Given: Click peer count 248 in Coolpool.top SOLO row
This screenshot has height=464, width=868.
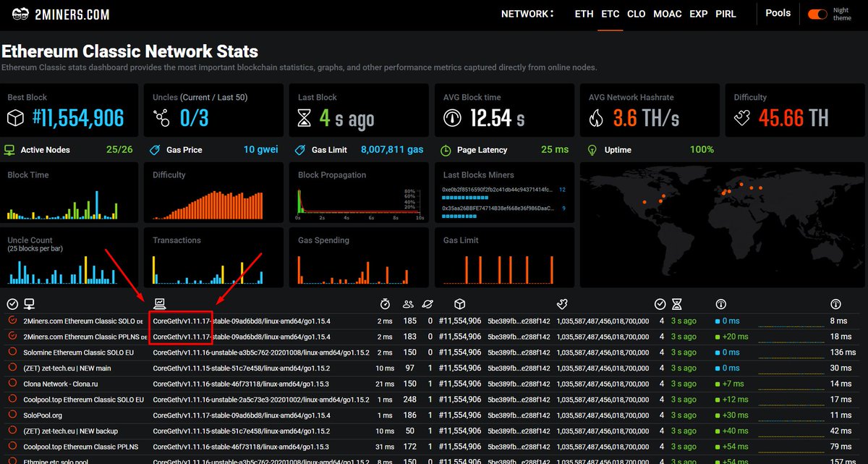Looking at the screenshot, I should click(410, 400).
